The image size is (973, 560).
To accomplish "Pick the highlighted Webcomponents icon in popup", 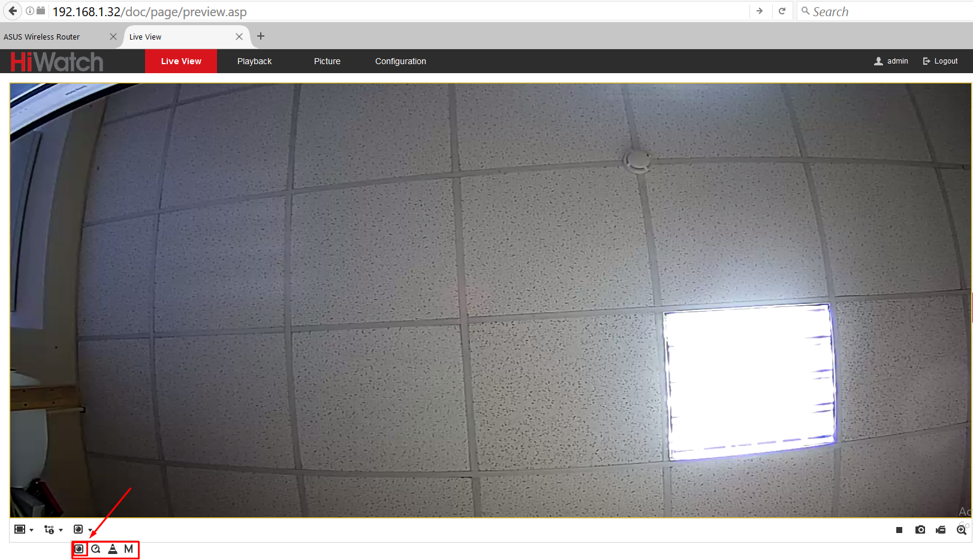I will [x=79, y=549].
